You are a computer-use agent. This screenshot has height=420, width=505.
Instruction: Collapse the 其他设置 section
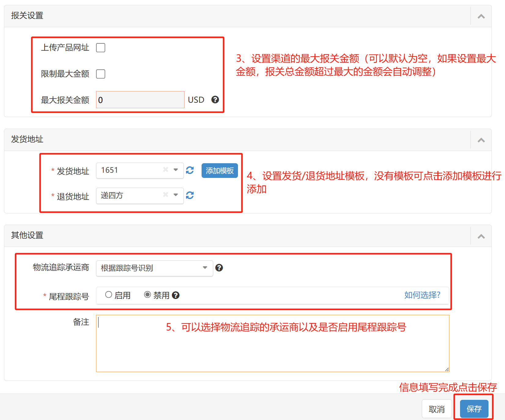pyautogui.click(x=481, y=236)
